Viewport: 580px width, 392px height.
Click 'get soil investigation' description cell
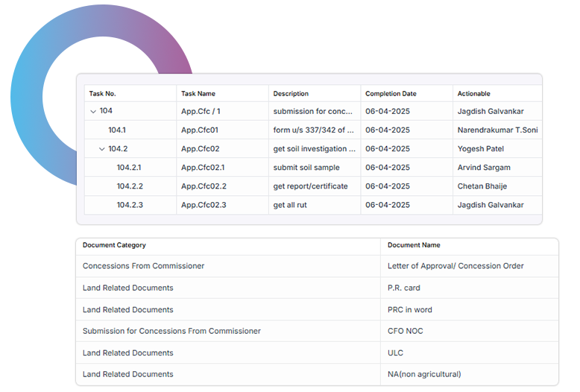click(x=314, y=149)
